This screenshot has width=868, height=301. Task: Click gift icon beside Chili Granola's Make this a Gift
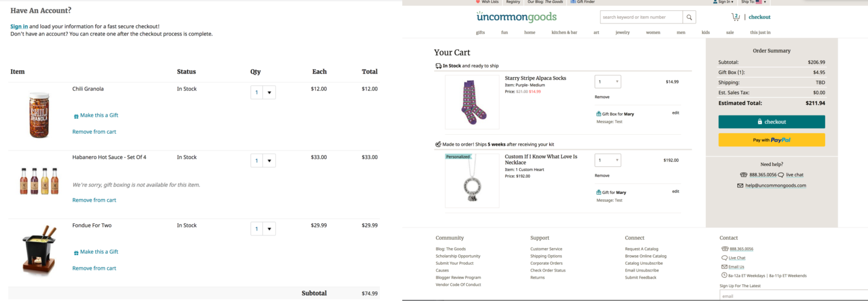[76, 116]
